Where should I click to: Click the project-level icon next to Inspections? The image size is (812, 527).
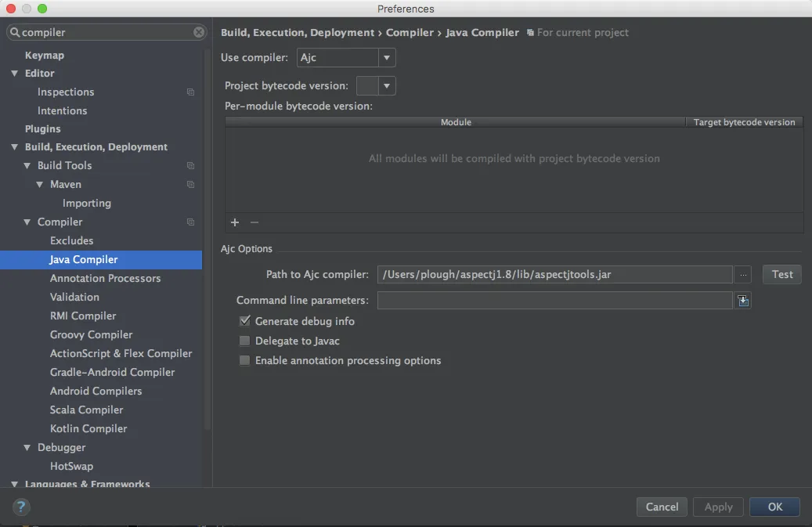tap(190, 92)
